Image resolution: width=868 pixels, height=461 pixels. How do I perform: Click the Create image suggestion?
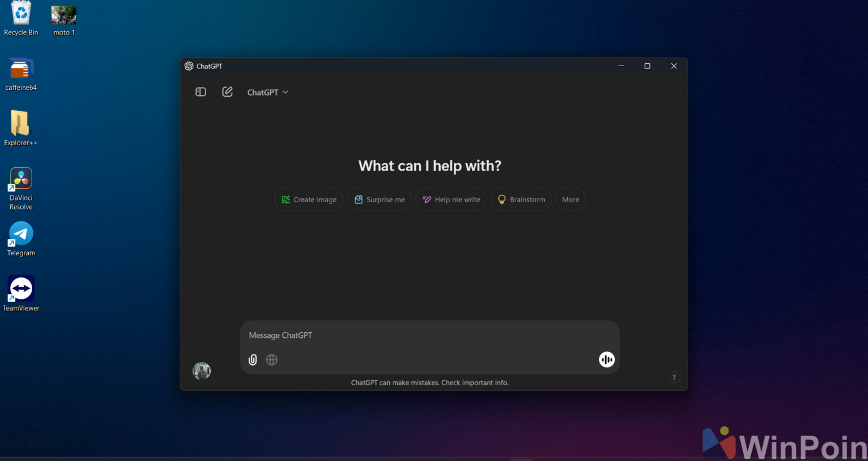click(309, 199)
